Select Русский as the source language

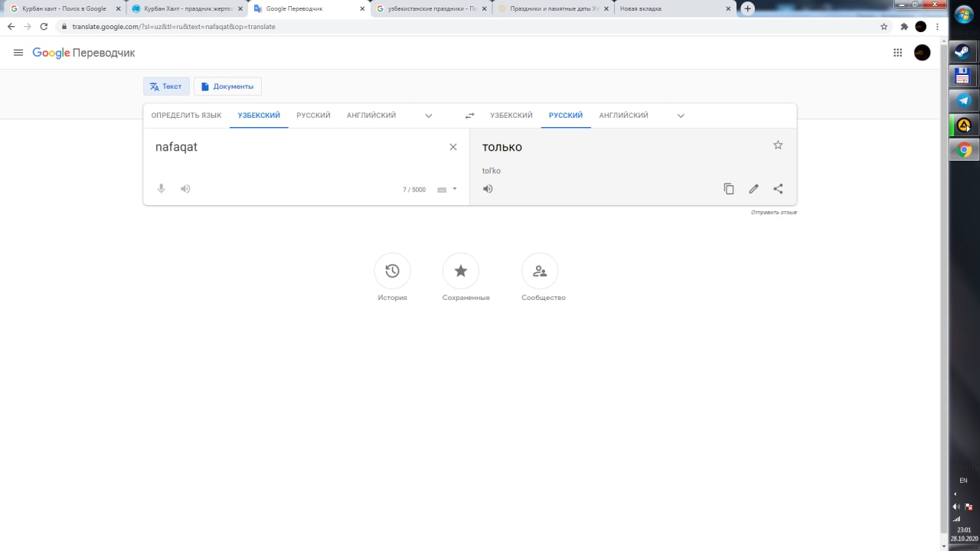point(313,116)
